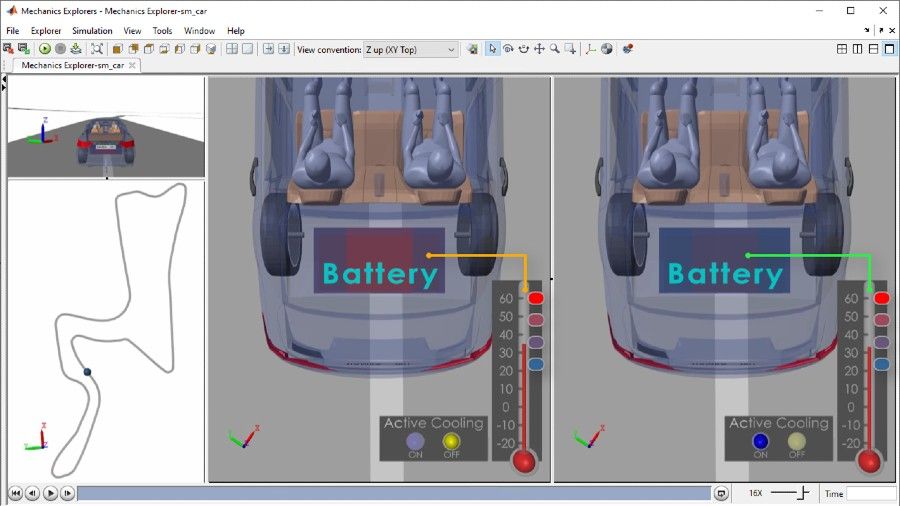Activate the Pan tool with four arrows
This screenshot has height=506, width=900.
coord(539,49)
